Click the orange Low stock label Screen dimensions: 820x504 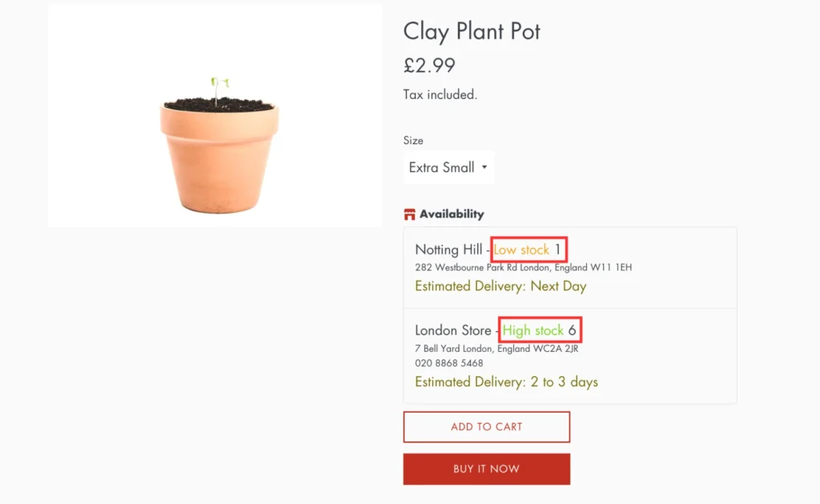521,250
